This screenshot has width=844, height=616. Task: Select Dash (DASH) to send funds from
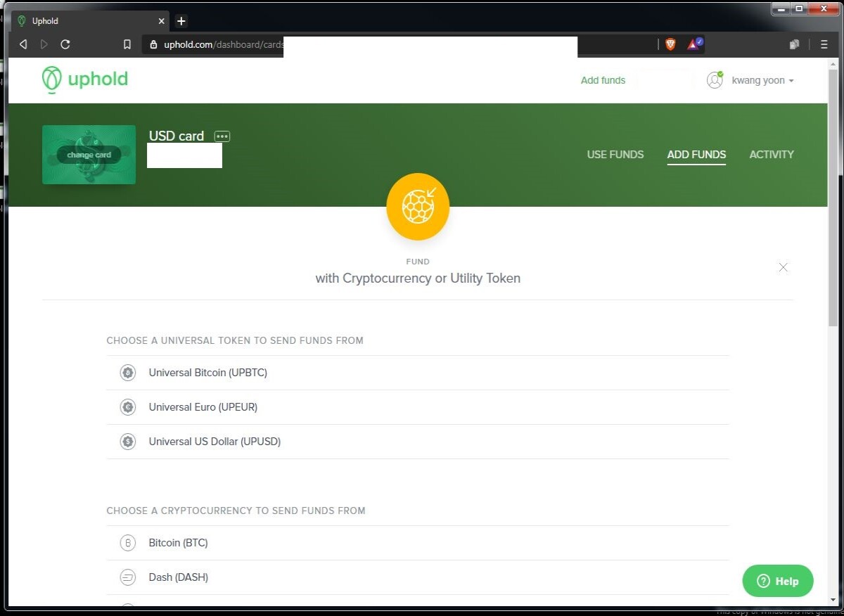pos(417,577)
